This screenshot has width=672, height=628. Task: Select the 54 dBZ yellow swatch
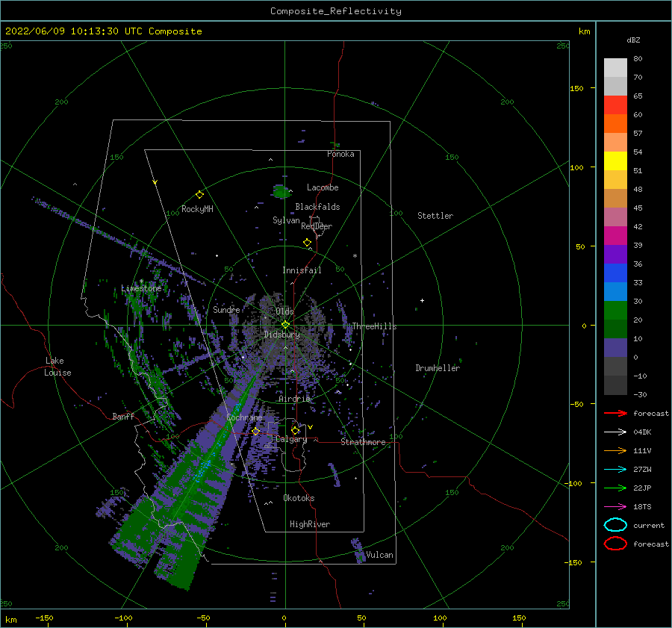(x=615, y=161)
